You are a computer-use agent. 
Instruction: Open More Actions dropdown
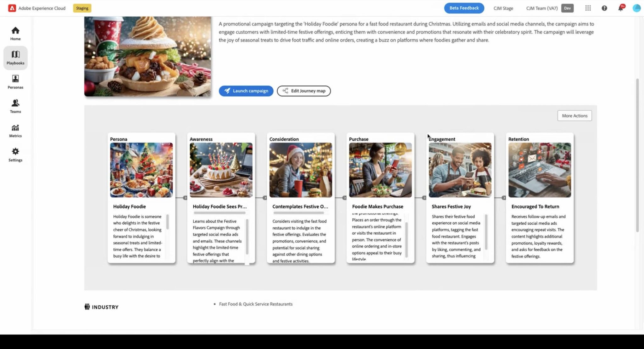[574, 116]
